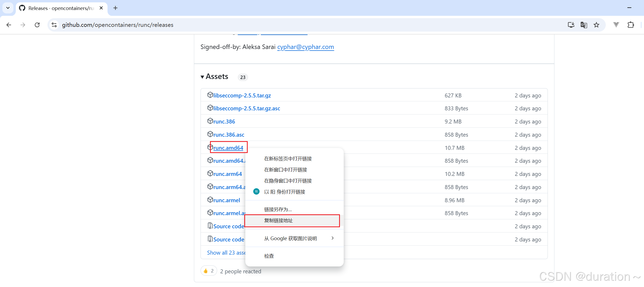Image resolution: width=644 pixels, height=287 pixels.
Task: Click the package icon beside libseccomp-2.5.5.tar.gz
Action: click(210, 95)
